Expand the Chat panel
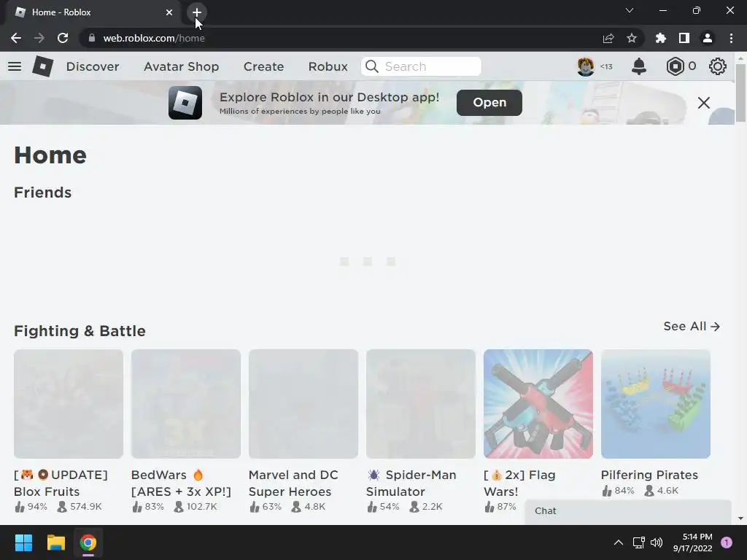 coord(628,511)
